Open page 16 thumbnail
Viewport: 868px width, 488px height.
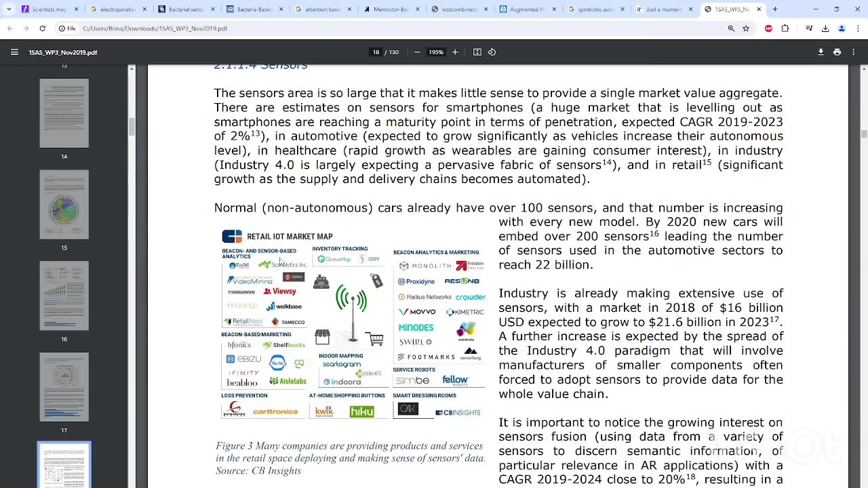64,296
